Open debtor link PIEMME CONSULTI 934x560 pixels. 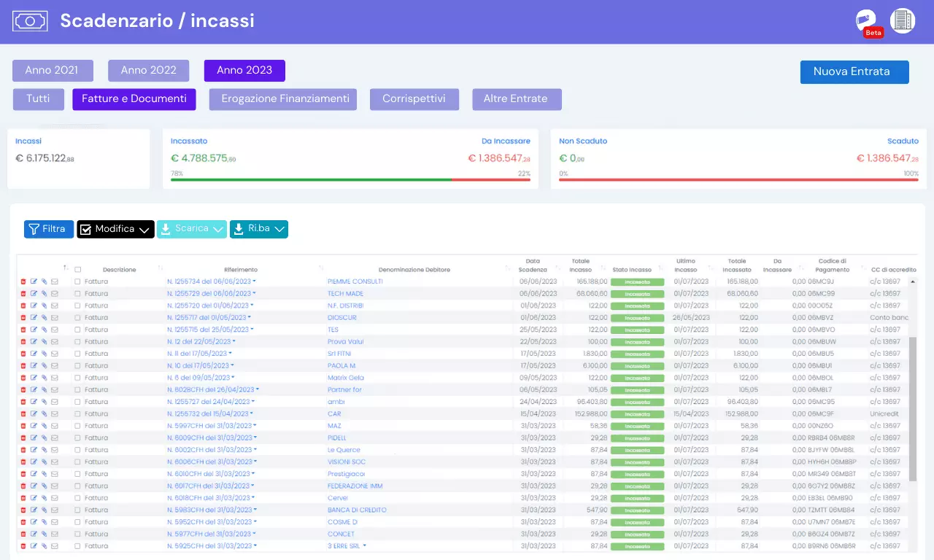[x=355, y=281]
